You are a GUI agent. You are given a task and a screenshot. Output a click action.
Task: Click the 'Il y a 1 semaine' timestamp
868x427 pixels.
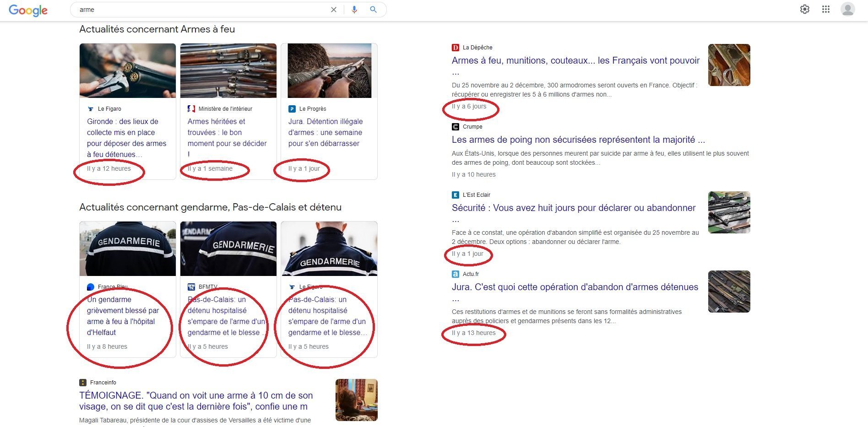[x=210, y=169]
